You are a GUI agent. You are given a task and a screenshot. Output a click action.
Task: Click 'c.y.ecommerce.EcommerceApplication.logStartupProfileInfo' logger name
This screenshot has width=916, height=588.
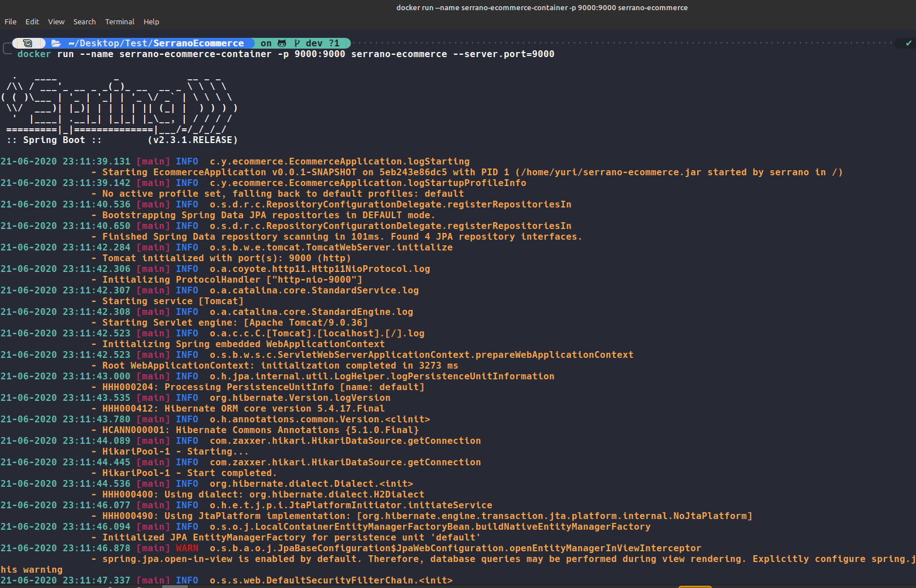pos(368,183)
